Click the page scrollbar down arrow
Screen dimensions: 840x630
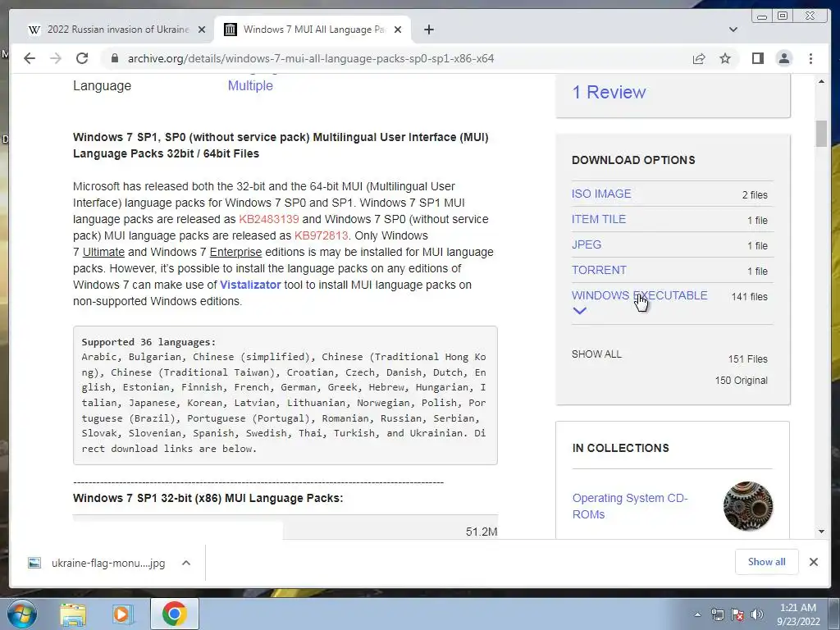coord(821,532)
